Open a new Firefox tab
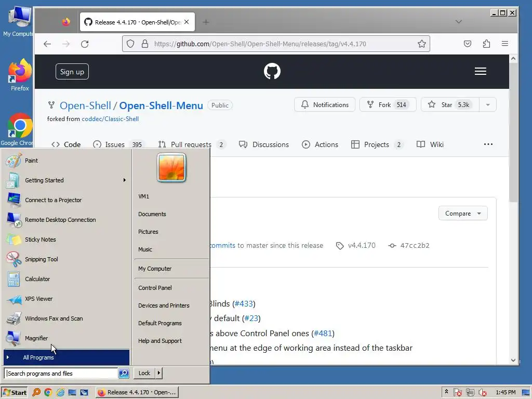This screenshot has height=399, width=532. click(206, 22)
